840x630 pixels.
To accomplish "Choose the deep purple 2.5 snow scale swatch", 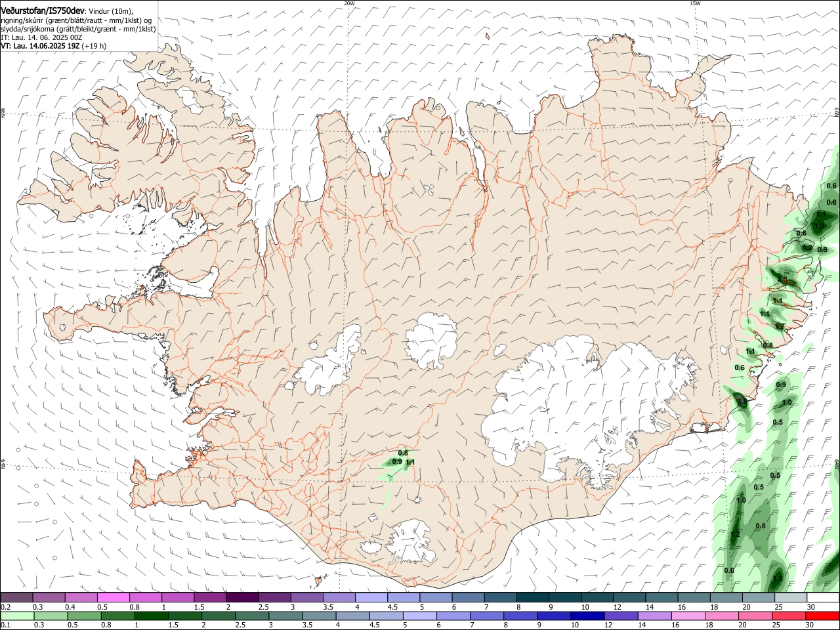I will pyautogui.click(x=274, y=597).
